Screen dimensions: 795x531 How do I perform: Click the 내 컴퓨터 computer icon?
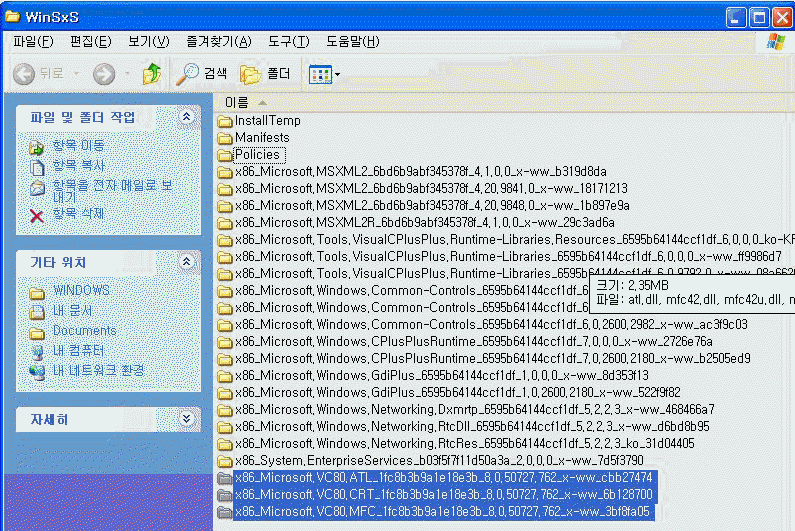[x=37, y=352]
